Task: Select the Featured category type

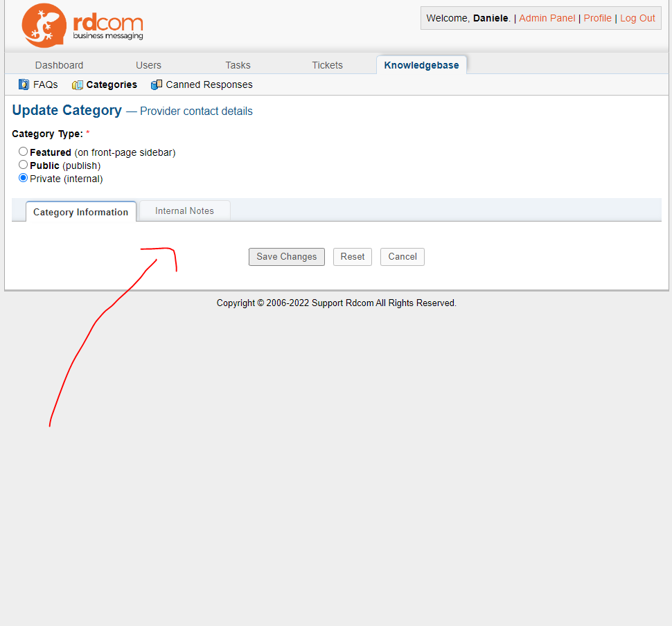Action: click(24, 152)
